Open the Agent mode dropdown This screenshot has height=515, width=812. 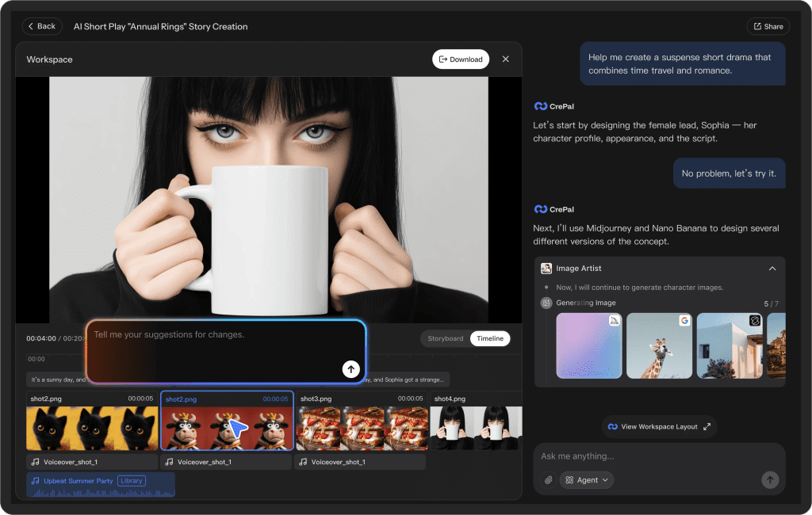[587, 480]
